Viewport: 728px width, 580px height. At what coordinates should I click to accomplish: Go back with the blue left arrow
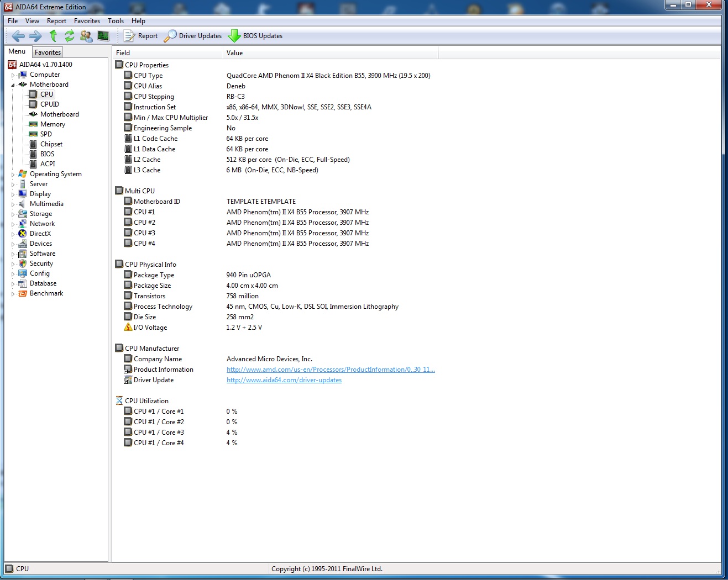[x=18, y=36]
